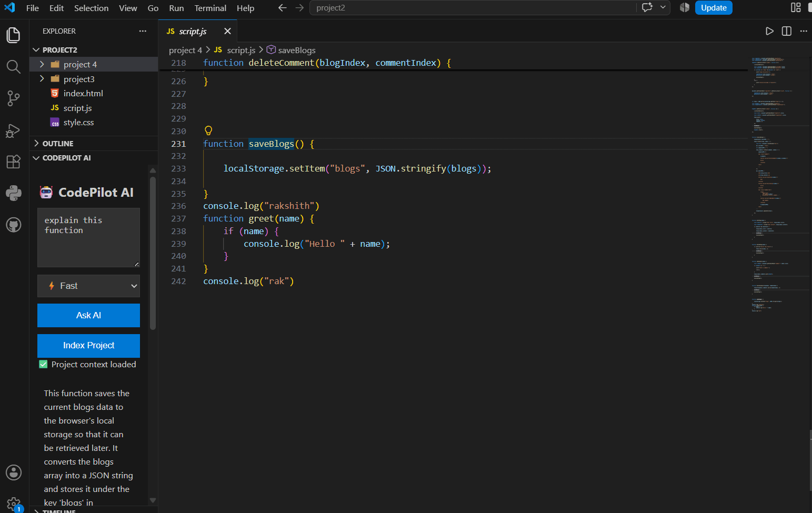The height and width of the screenshot is (513, 812).
Task: Open the Go menu
Action: click(153, 8)
